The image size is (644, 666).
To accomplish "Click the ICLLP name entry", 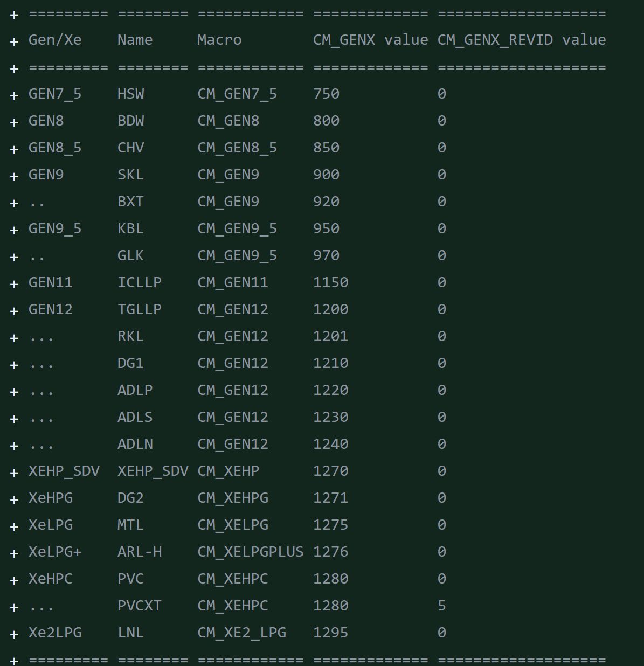I will tap(140, 282).
